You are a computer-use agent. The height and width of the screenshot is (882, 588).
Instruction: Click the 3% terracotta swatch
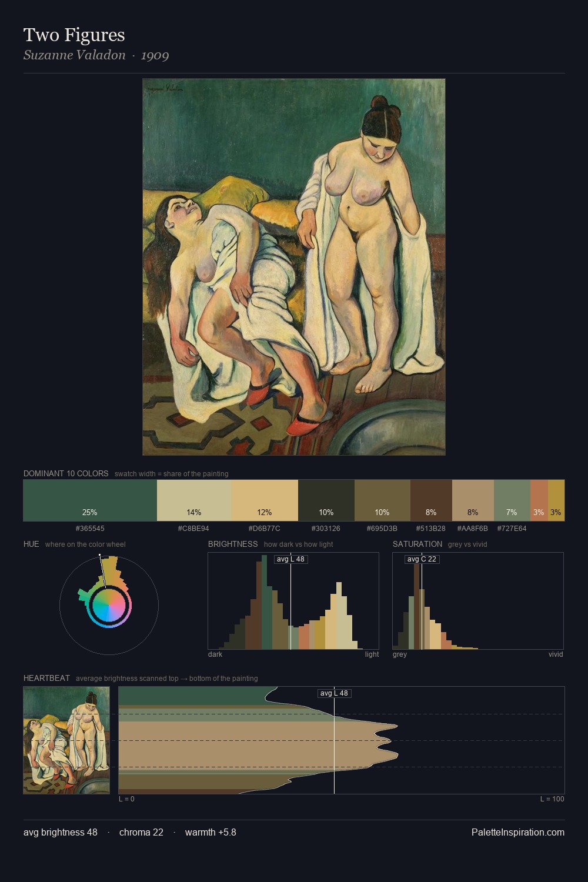click(539, 500)
